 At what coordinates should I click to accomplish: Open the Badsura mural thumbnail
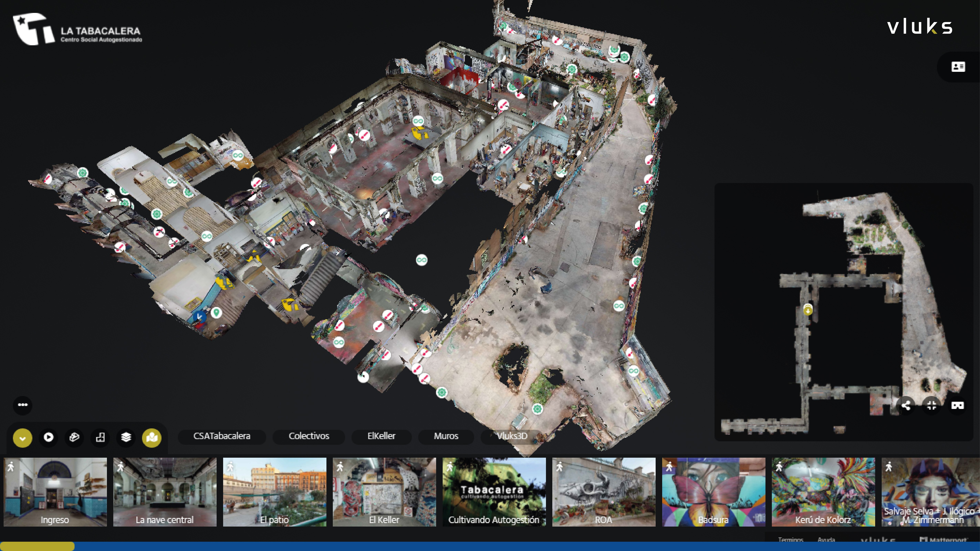click(714, 492)
